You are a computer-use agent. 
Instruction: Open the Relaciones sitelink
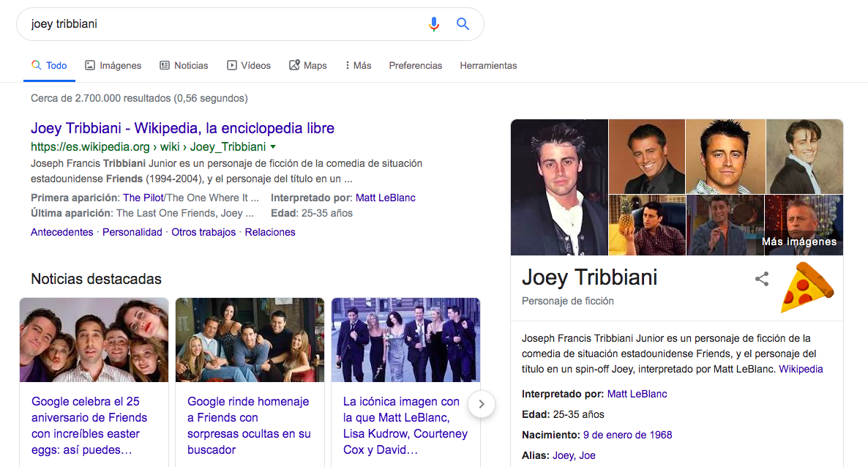270,232
